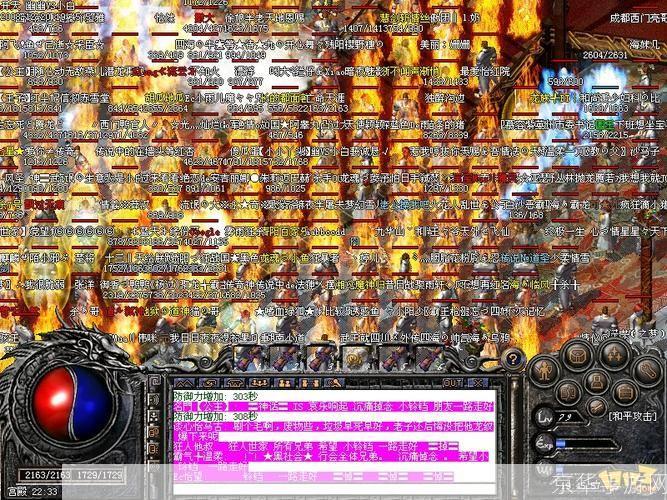667x500 pixels.
Task: Click the Lv round badge icon
Action: (x=546, y=417)
